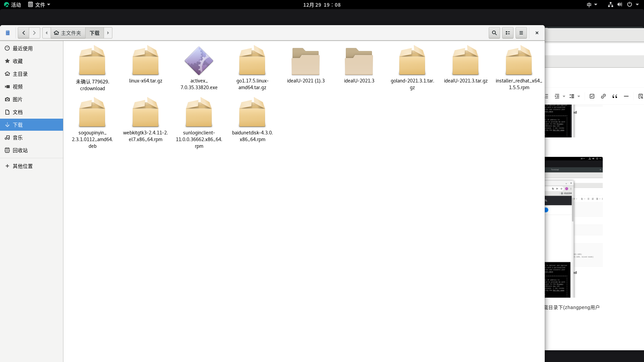Select idealU-2021.3.tar.gz archive
The height and width of the screenshot is (362, 644).
click(x=466, y=64)
